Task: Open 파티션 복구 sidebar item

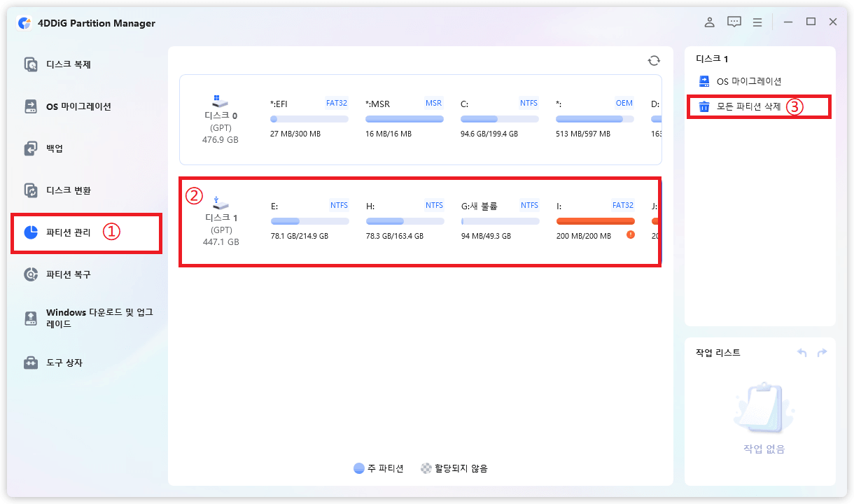Action: (68, 274)
